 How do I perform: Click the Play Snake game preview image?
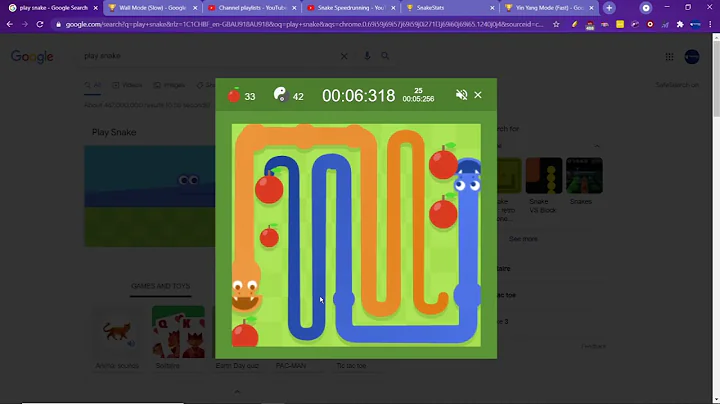click(x=150, y=196)
